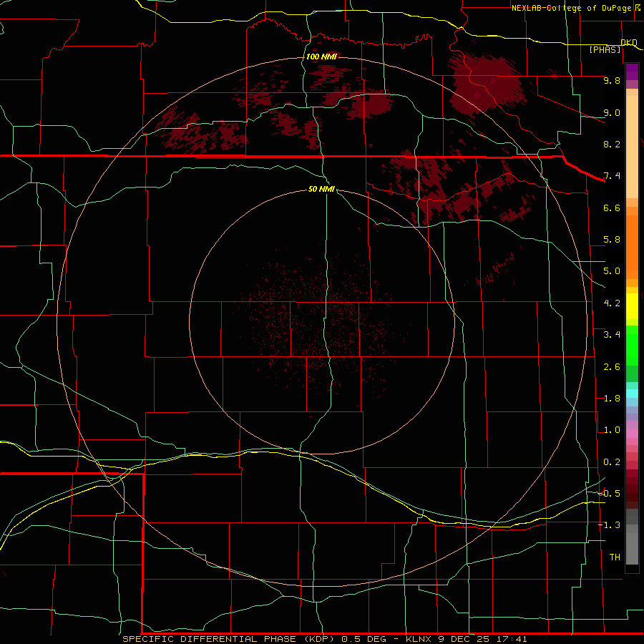Click the 100 NMI range ring label
Viewport: 644px width, 644px height.
pos(321,57)
